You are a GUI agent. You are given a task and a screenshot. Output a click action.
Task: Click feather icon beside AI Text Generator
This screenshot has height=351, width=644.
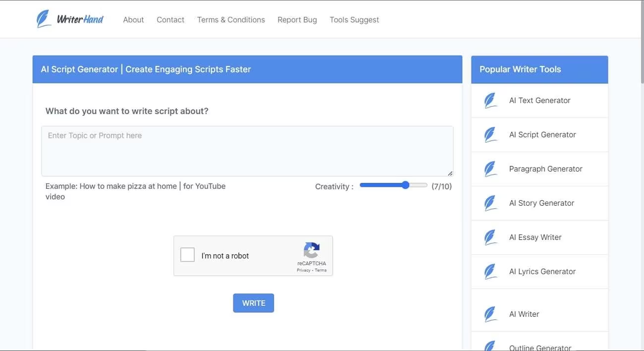pos(490,101)
